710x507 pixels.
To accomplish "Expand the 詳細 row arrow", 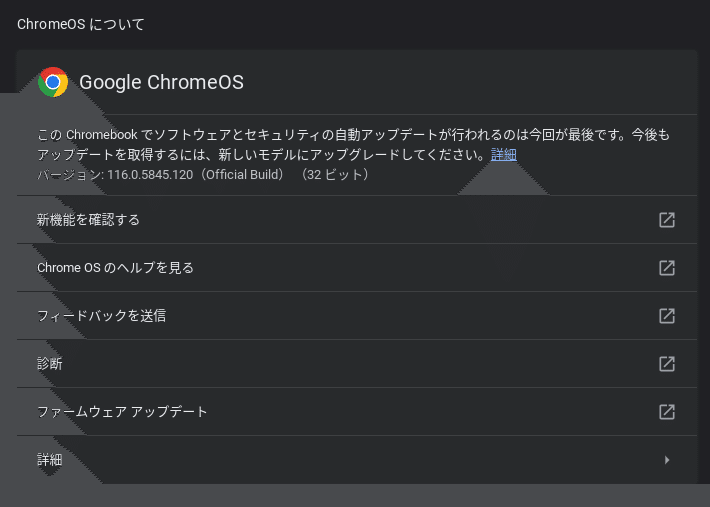I will (667, 460).
